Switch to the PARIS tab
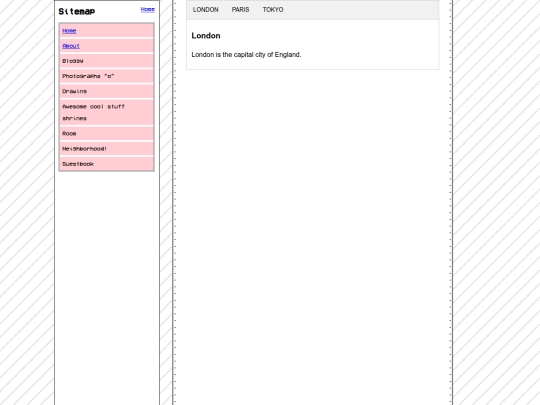The image size is (540, 405). tap(240, 10)
